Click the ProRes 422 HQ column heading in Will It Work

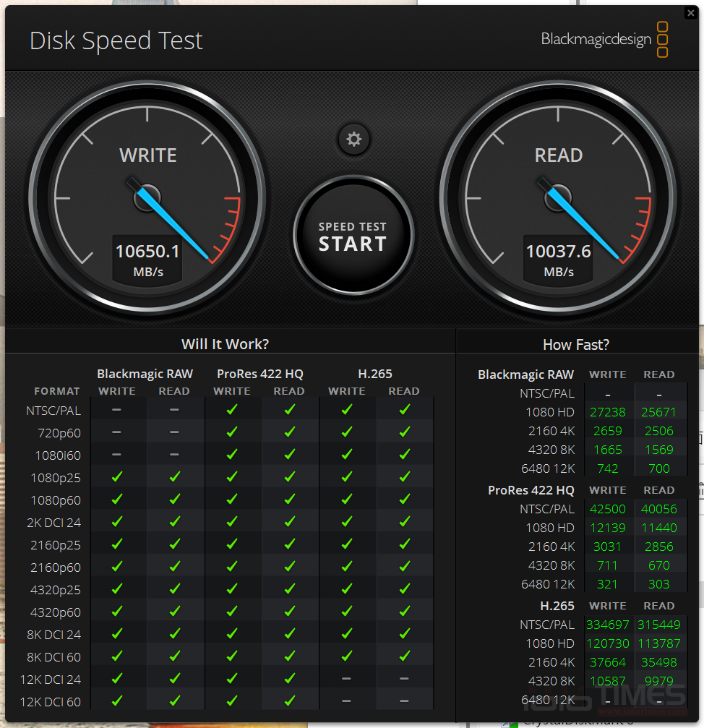(260, 374)
